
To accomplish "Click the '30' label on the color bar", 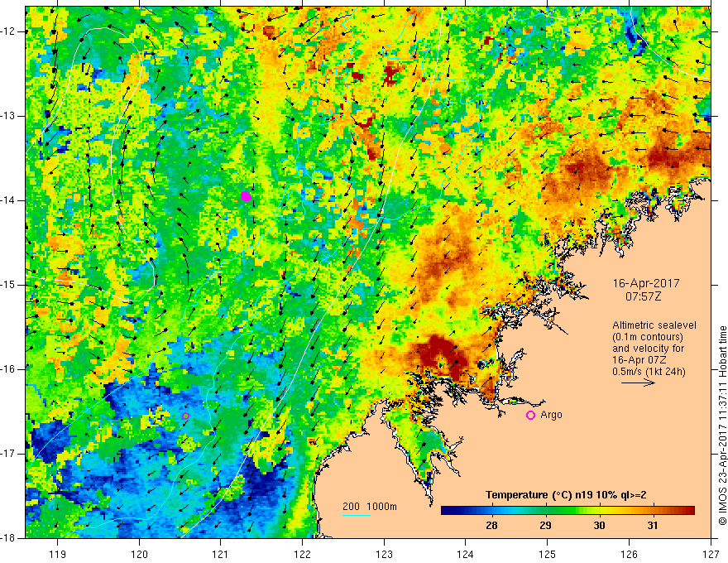I will point(599,526).
